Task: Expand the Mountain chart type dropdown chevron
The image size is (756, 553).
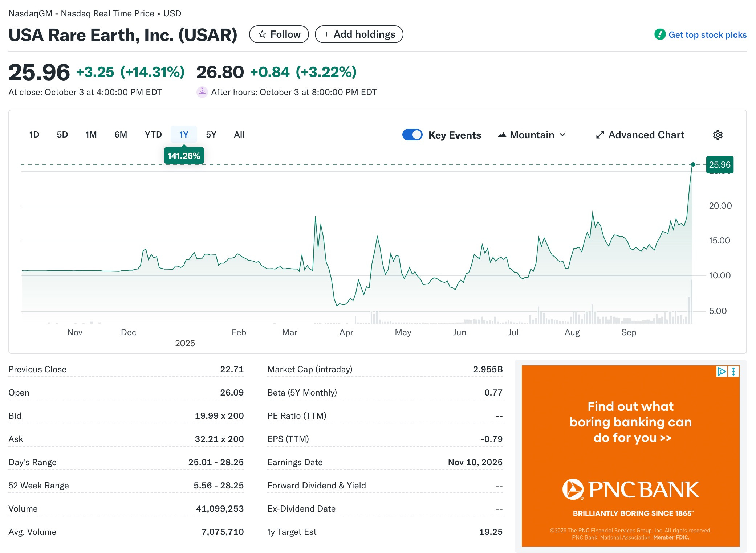Action: coord(562,135)
